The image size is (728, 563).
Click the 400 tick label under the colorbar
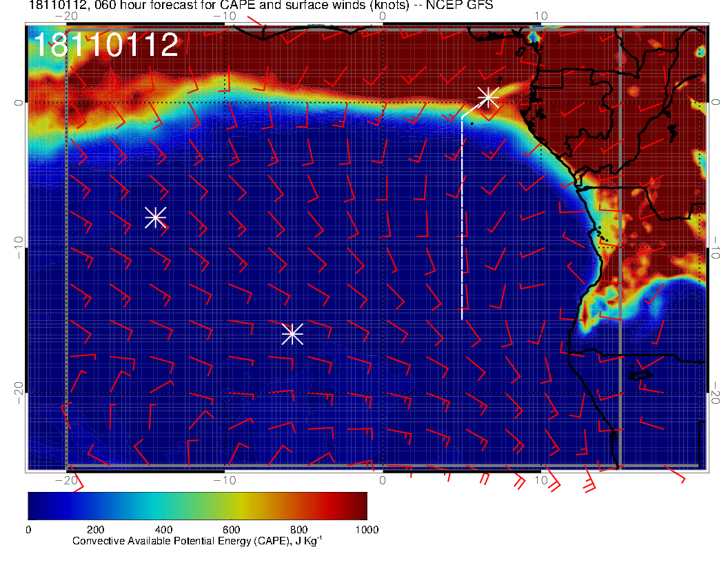[163, 530]
